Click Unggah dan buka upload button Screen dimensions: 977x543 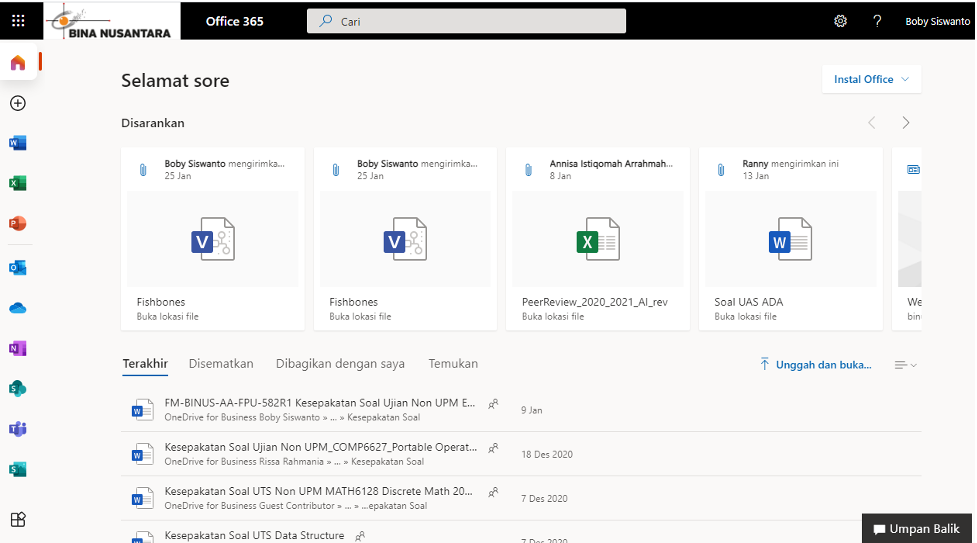coord(816,365)
